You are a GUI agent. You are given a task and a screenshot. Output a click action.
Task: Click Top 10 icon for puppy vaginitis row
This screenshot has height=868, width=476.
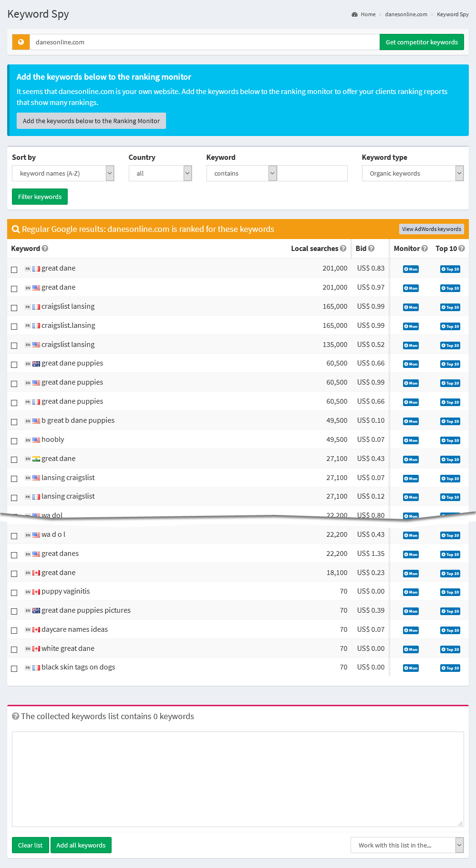tap(450, 592)
